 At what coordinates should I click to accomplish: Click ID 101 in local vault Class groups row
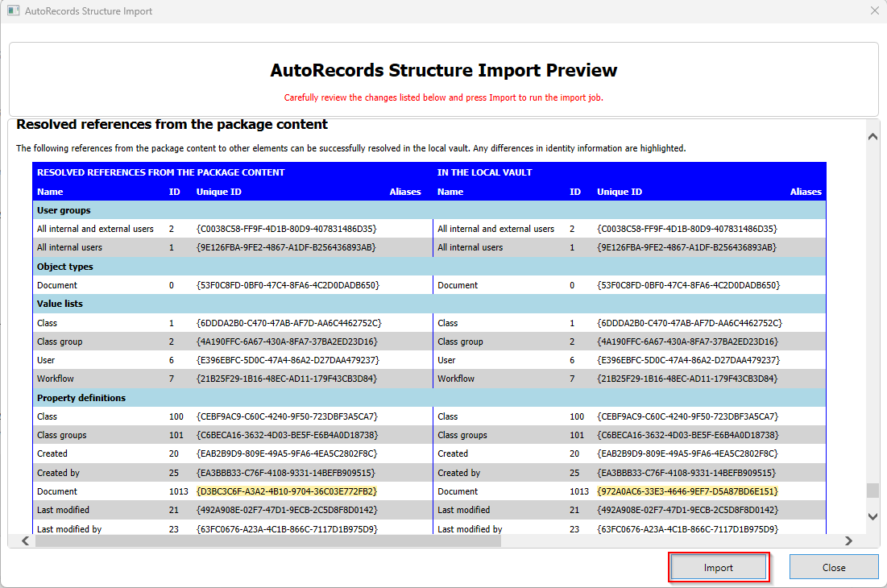577,435
